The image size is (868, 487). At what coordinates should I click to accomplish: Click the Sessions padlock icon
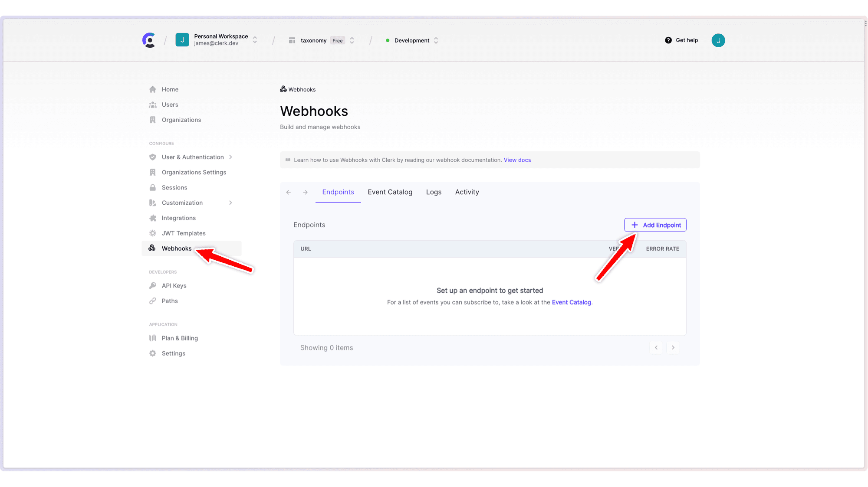coord(152,187)
